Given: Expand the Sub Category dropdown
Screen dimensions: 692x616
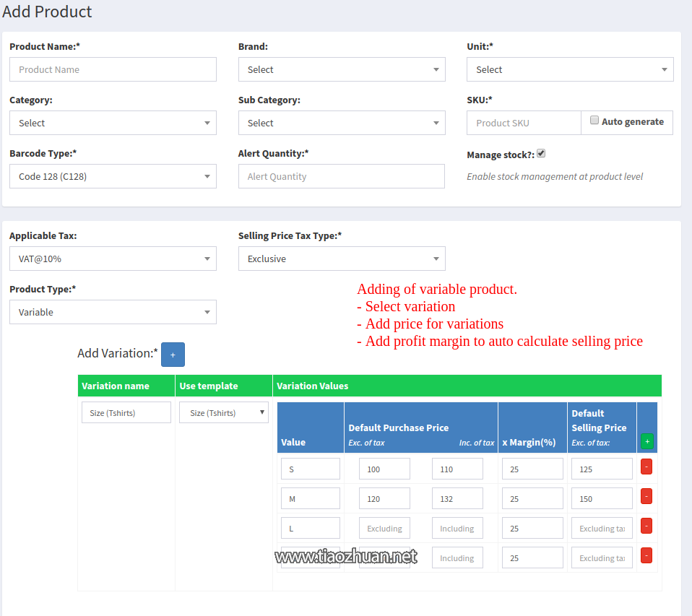Looking at the screenshot, I should (341, 123).
